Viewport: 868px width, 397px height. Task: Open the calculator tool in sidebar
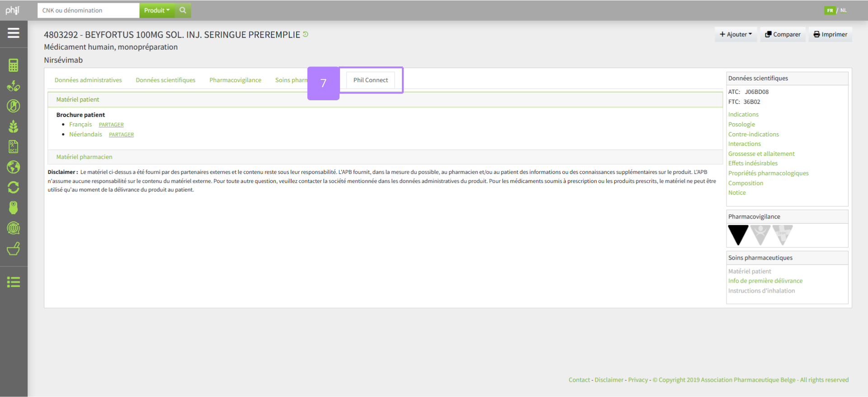click(x=14, y=65)
